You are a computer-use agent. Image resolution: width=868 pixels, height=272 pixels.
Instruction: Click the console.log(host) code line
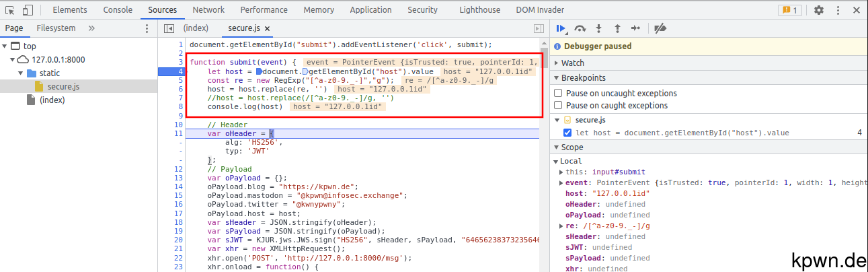click(245, 107)
